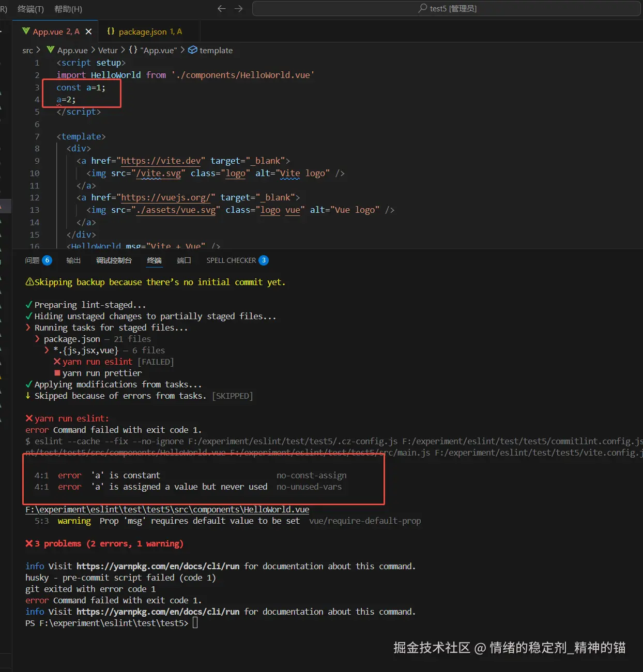Select App.vue in the breadcrumb
Screen dimensions: 643x672
pyautogui.click(x=72, y=50)
